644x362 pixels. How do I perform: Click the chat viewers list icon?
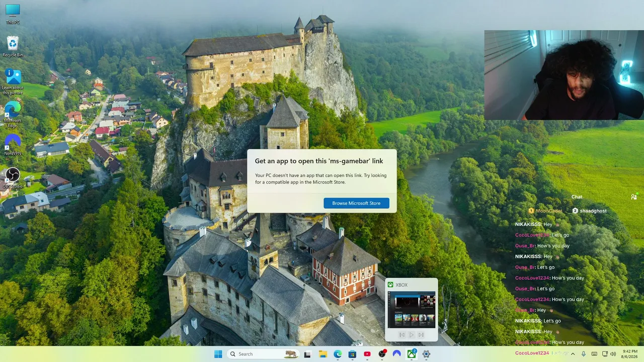tap(634, 197)
